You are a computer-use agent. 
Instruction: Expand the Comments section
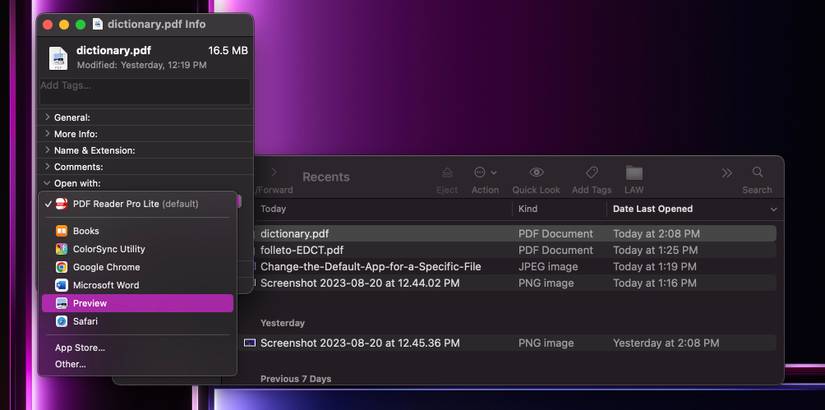(47, 166)
